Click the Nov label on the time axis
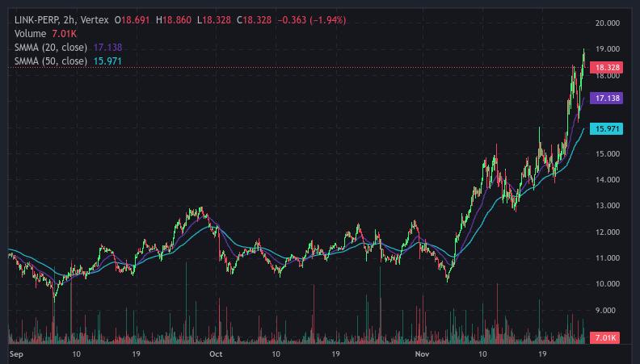The image size is (640, 364). [x=422, y=354]
